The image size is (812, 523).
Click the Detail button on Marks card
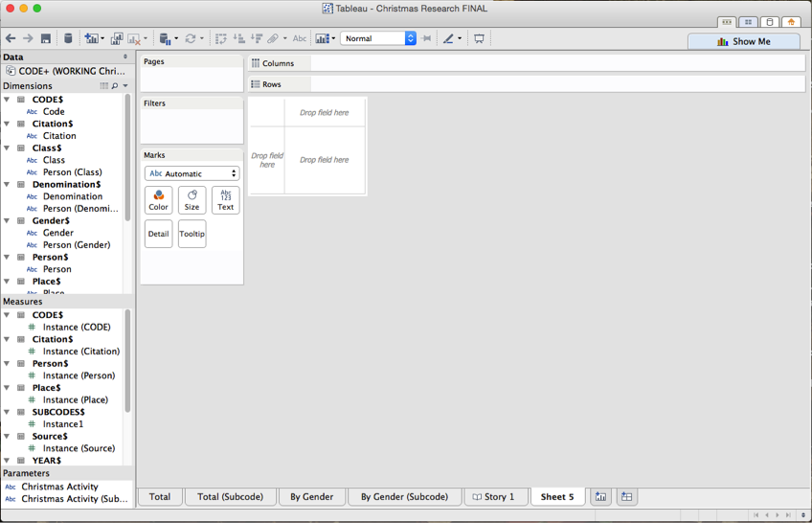point(158,234)
